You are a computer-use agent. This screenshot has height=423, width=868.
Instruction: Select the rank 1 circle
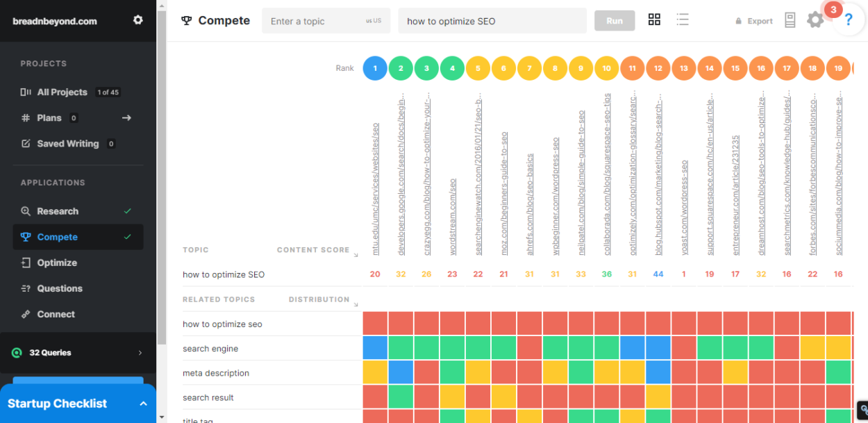click(375, 68)
